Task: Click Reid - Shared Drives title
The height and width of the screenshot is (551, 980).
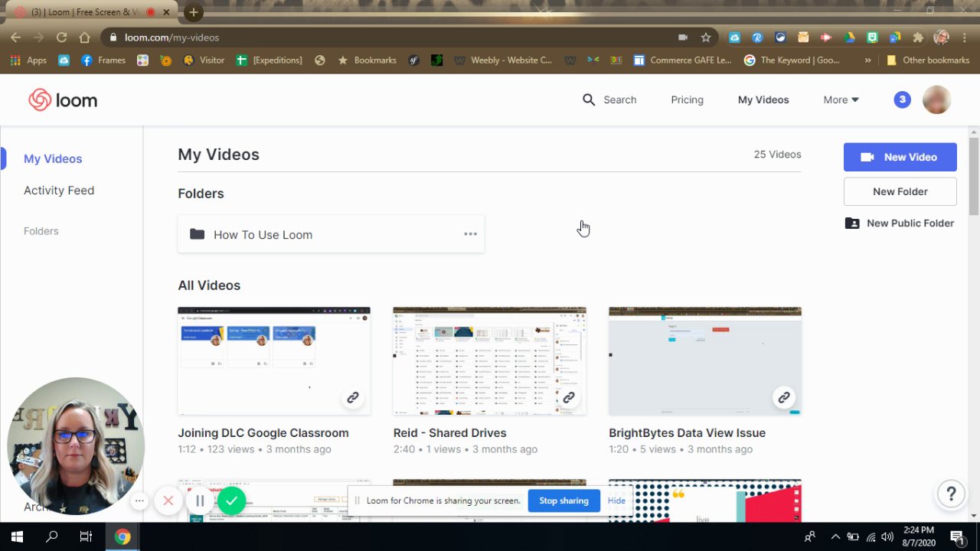Action: tap(449, 432)
